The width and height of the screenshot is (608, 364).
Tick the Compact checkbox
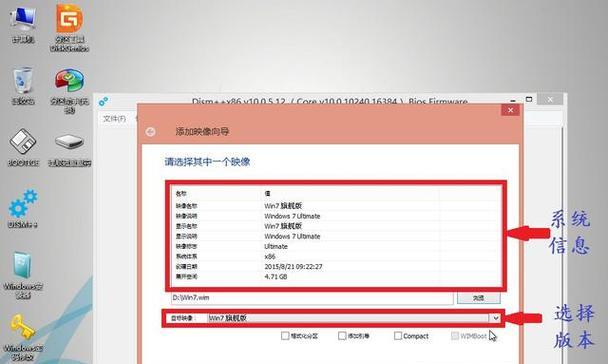(398, 336)
